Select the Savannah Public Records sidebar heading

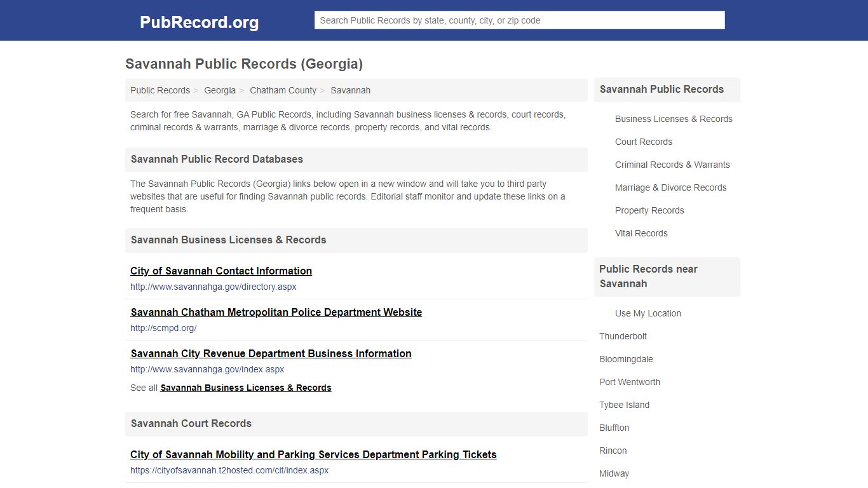(x=661, y=89)
